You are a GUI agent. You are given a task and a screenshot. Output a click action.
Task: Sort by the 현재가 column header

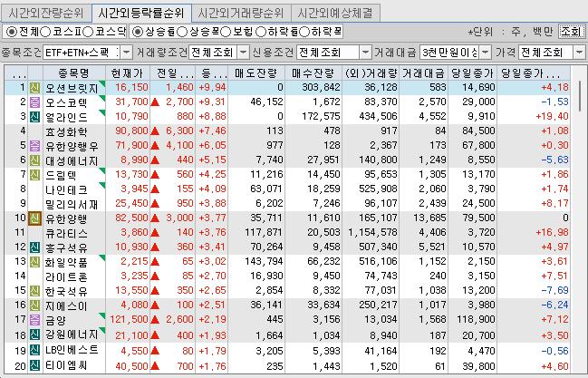coord(128,73)
